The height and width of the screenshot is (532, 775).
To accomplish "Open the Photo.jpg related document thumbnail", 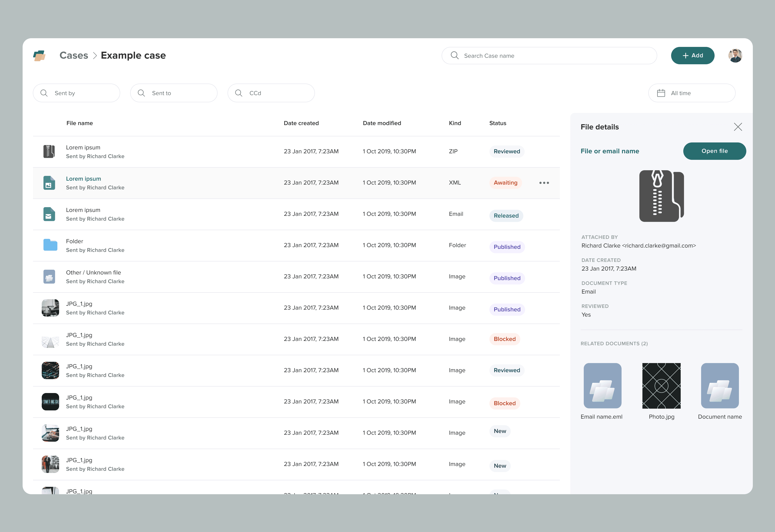I will [x=661, y=386].
